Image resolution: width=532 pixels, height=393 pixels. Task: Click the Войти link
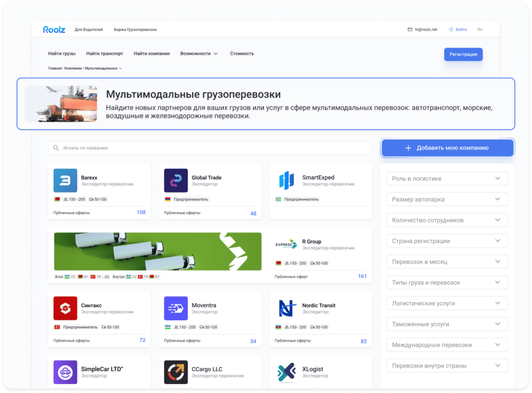tap(458, 30)
